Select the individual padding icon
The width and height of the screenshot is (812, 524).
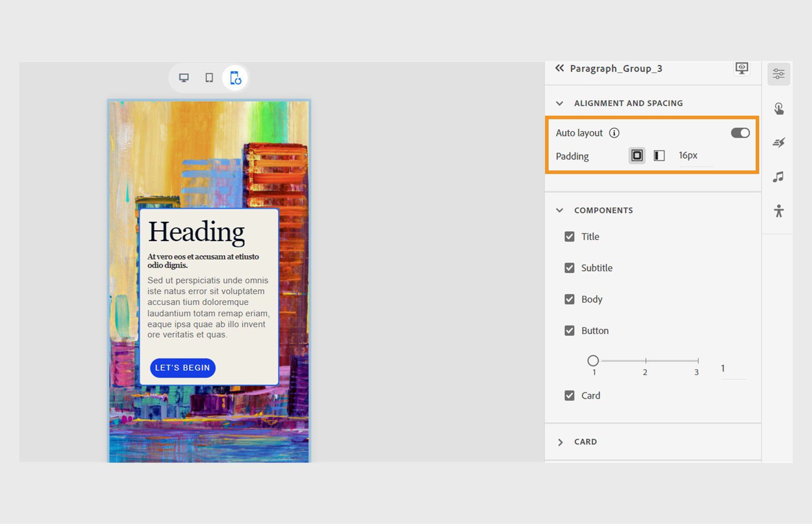658,155
